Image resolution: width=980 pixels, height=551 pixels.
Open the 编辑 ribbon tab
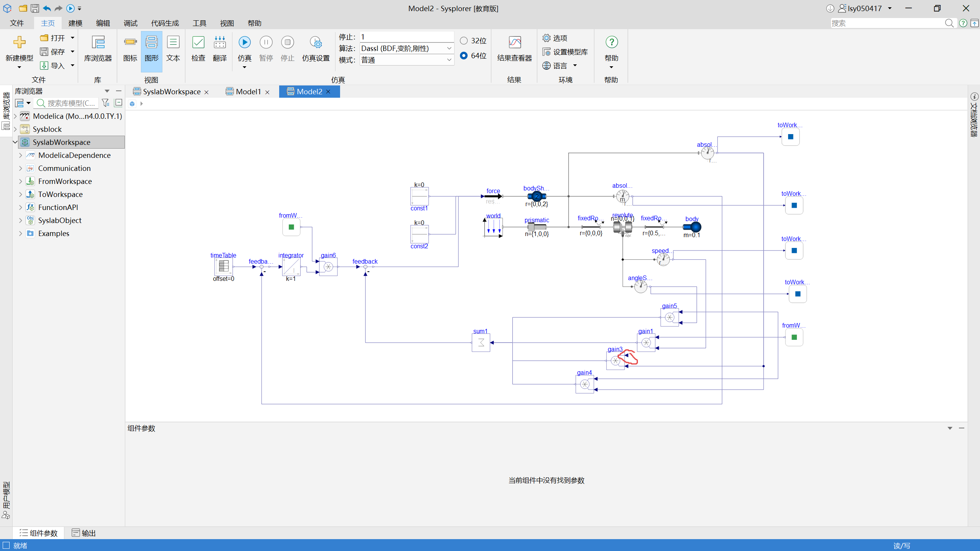click(103, 23)
